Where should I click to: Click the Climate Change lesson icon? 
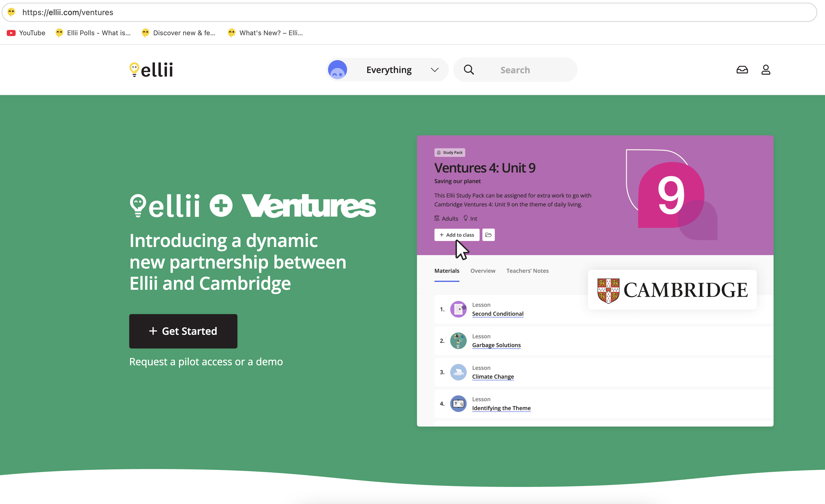pyautogui.click(x=458, y=372)
